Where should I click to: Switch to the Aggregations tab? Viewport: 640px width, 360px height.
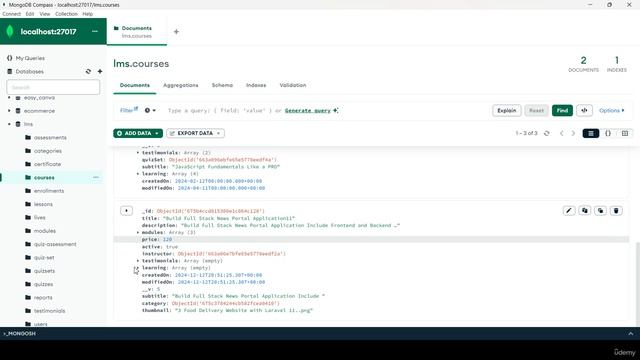tap(180, 85)
